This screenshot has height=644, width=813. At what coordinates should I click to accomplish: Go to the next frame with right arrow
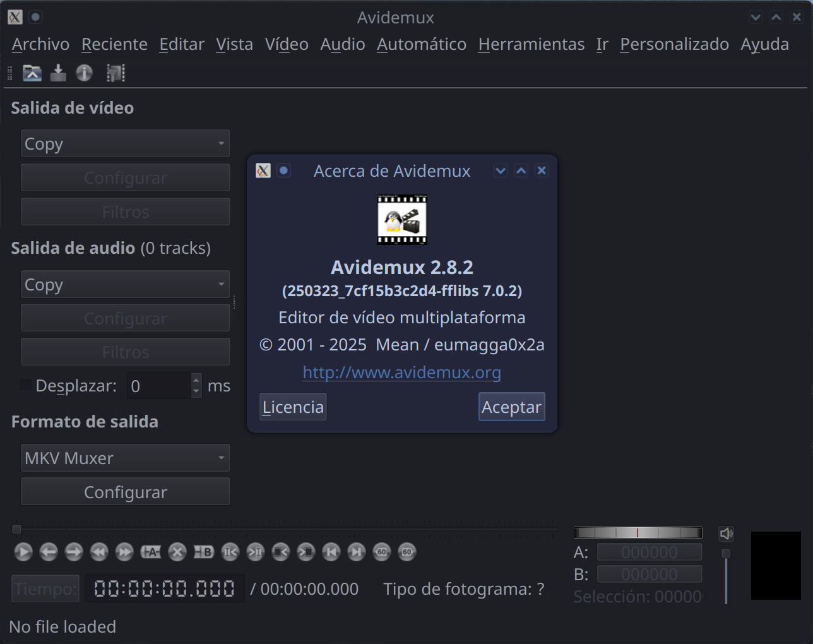pos(74,552)
